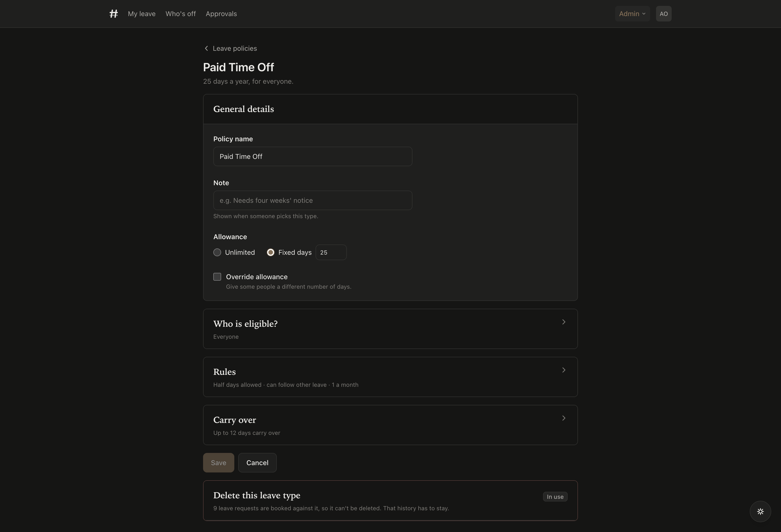The height and width of the screenshot is (532, 781).
Task: Click the back arrow beside Leave policies
Action: (206, 48)
